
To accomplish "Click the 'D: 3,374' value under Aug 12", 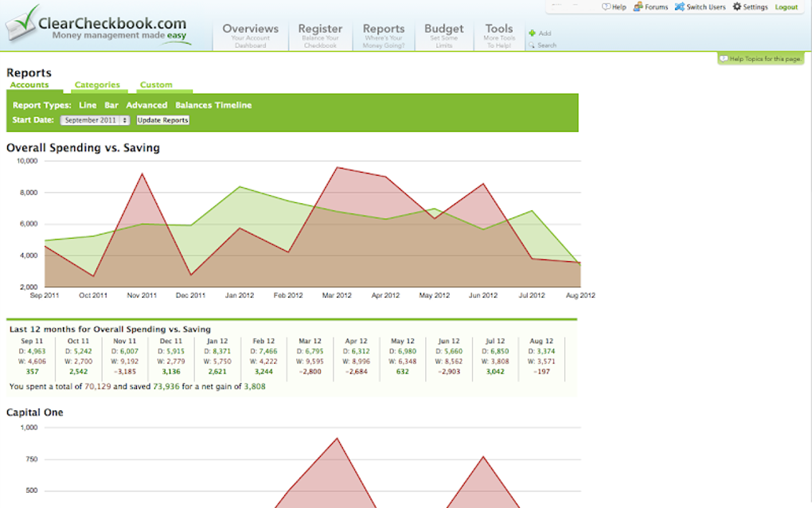I will coord(541,351).
